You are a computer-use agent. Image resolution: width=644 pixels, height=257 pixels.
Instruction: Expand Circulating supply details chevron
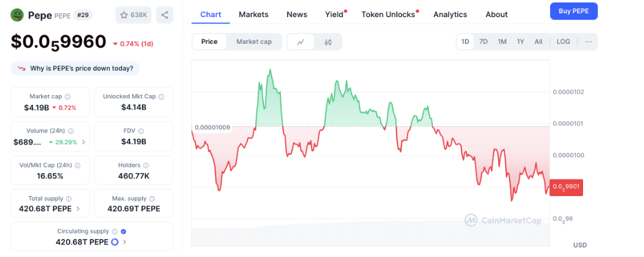point(124,242)
